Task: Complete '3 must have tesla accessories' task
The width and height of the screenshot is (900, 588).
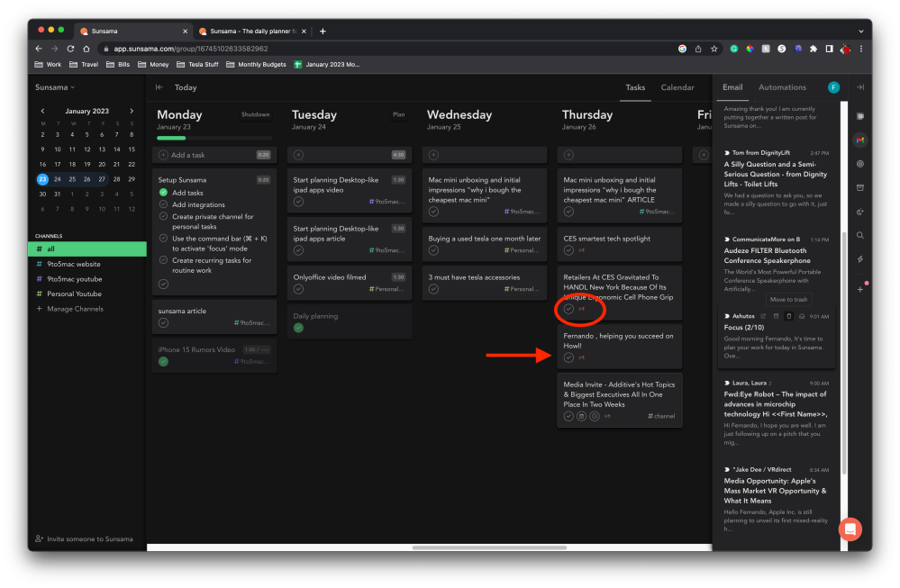Action: point(433,289)
